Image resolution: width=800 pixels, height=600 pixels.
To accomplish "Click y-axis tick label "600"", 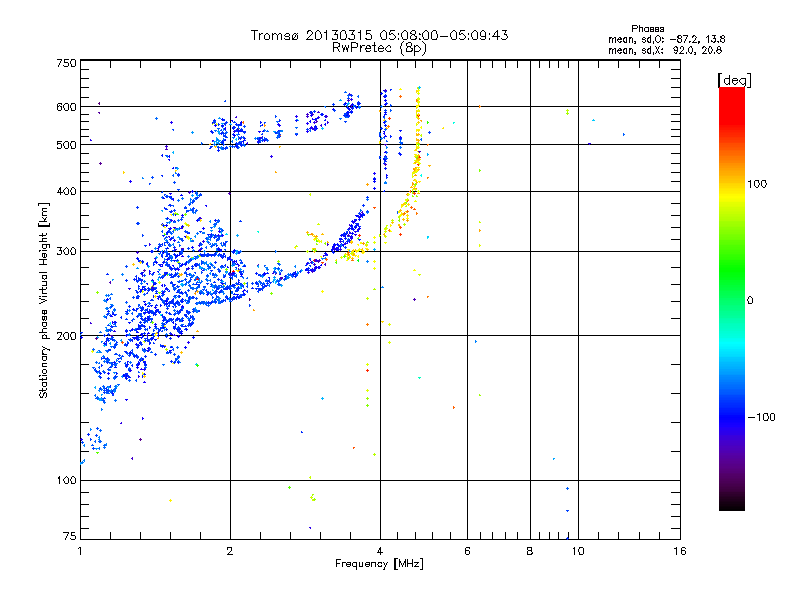I will coord(66,107).
